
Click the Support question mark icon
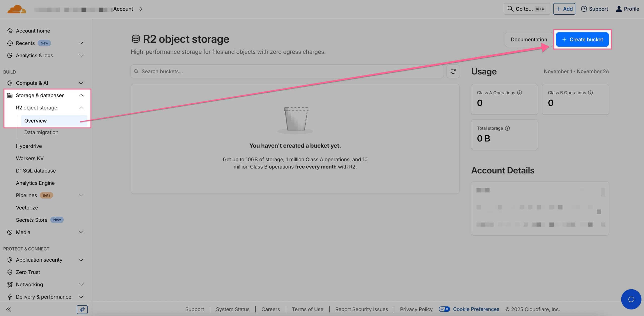point(584,9)
